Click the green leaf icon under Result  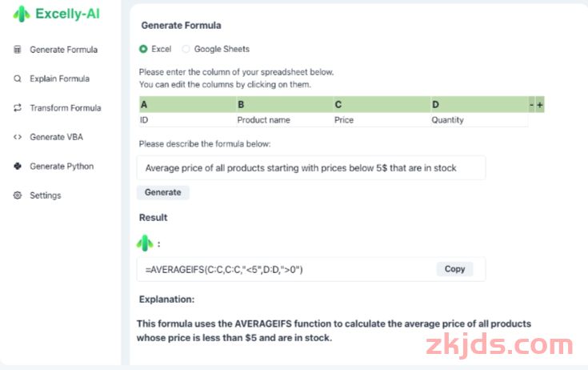(x=145, y=243)
